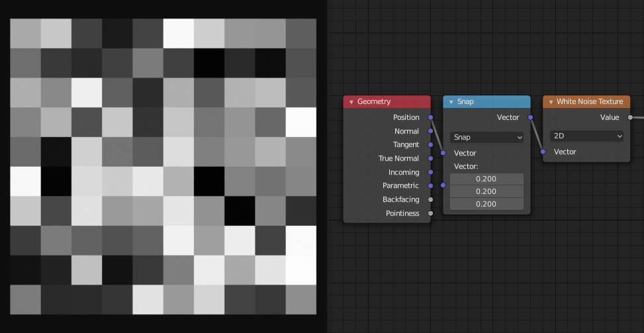Click the first 0.200 vector value field
Viewport: 644px width, 333px height.
[x=486, y=179]
